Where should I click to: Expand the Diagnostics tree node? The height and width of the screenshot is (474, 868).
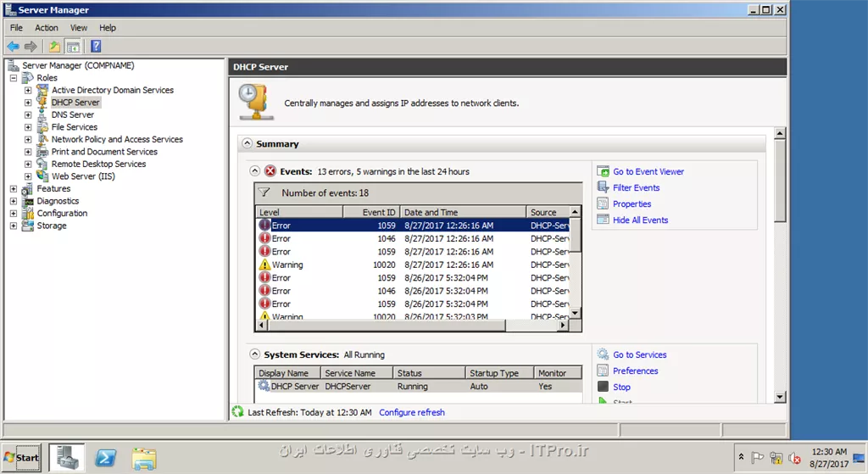14,201
